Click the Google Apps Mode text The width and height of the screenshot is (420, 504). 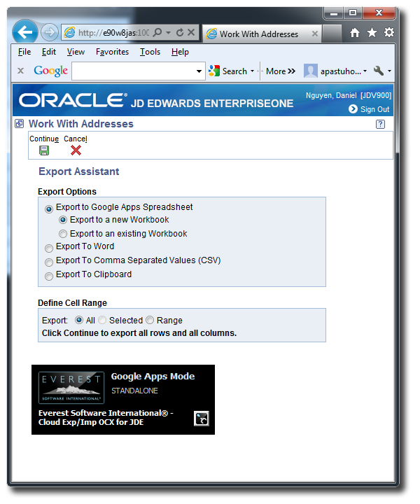point(153,376)
